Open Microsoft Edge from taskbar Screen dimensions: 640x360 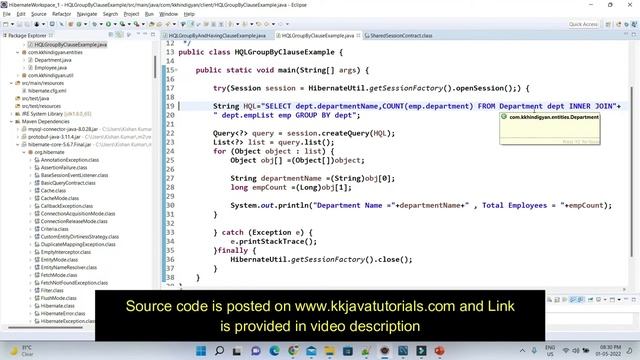pyautogui.click(x=274, y=351)
